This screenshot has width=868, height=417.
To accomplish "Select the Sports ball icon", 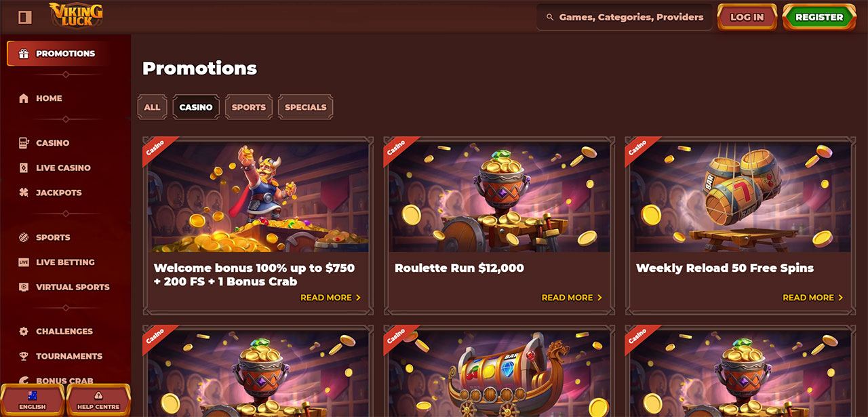I will (x=24, y=237).
